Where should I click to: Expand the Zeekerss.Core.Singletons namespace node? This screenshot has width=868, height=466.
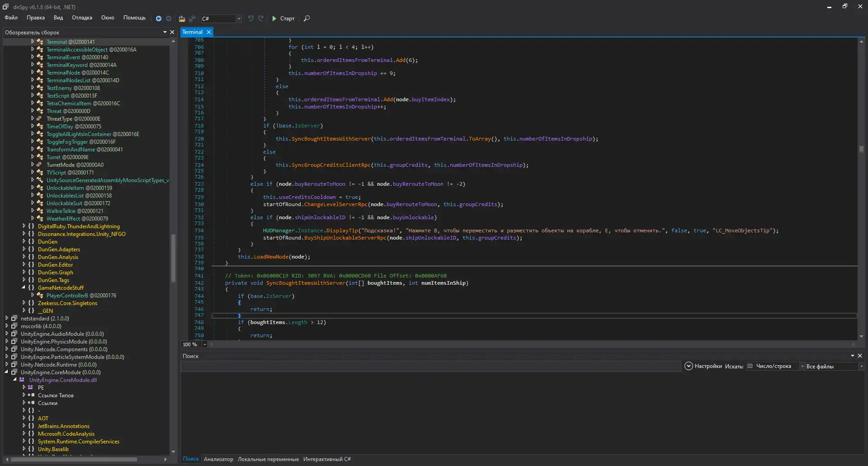click(24, 303)
